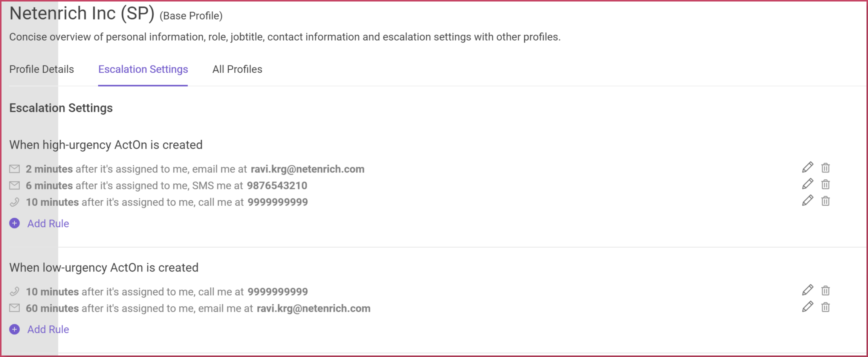Add Rule for high-urgency ActOn
This screenshot has height=357, width=868.
(x=48, y=223)
